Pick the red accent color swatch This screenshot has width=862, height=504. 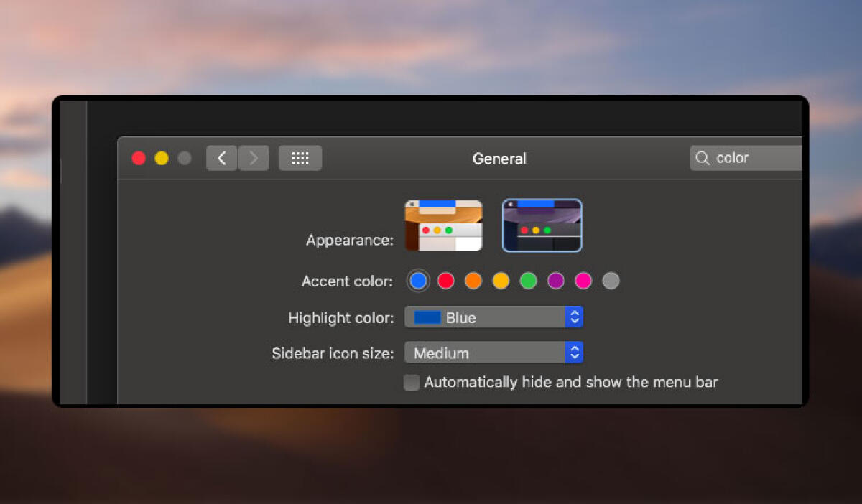pos(445,281)
